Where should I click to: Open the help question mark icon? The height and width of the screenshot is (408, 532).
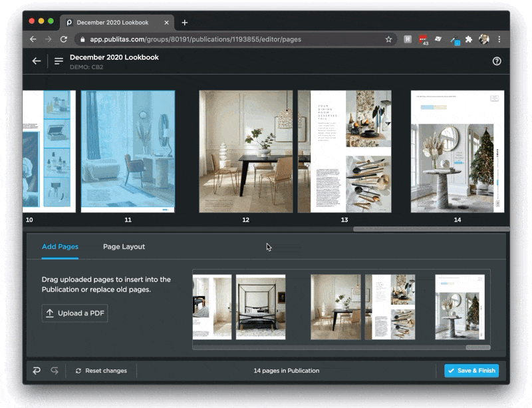497,61
